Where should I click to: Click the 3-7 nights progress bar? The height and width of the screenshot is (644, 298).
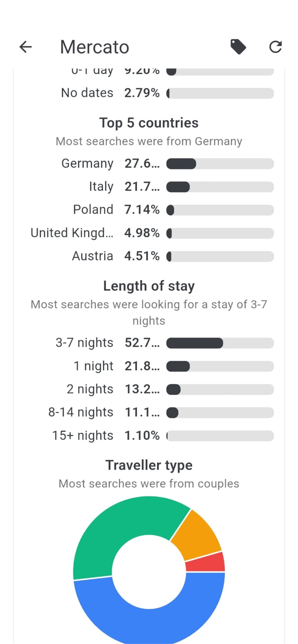[220, 343]
